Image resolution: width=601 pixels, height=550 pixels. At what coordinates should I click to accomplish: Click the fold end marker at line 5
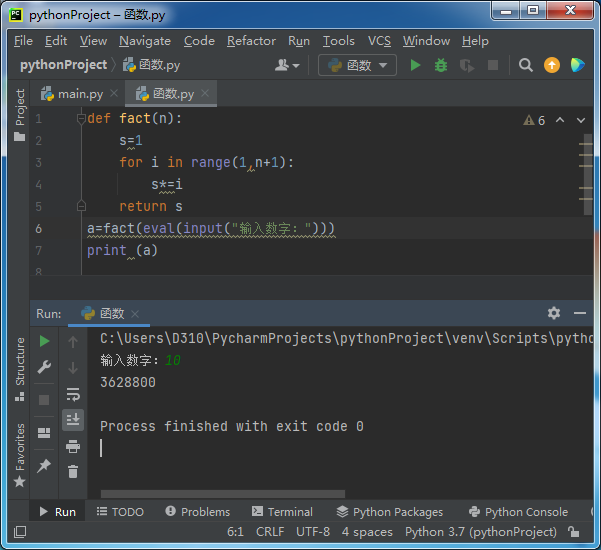click(x=81, y=206)
